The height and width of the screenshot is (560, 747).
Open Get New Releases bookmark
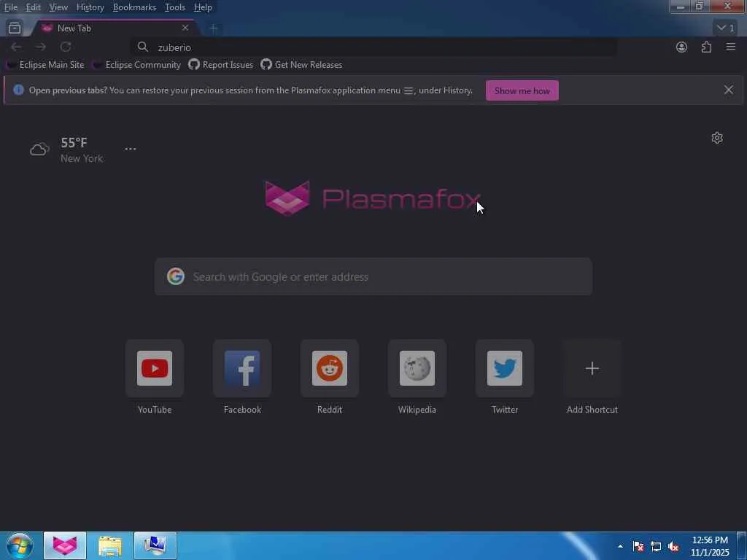point(301,65)
